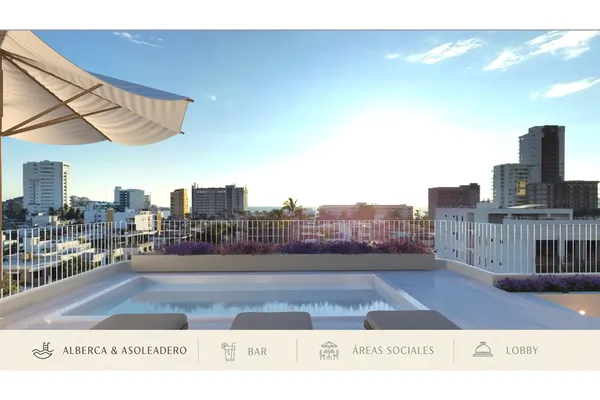Open the Lobby label
This screenshot has height=400, width=600.
pyautogui.click(x=521, y=351)
